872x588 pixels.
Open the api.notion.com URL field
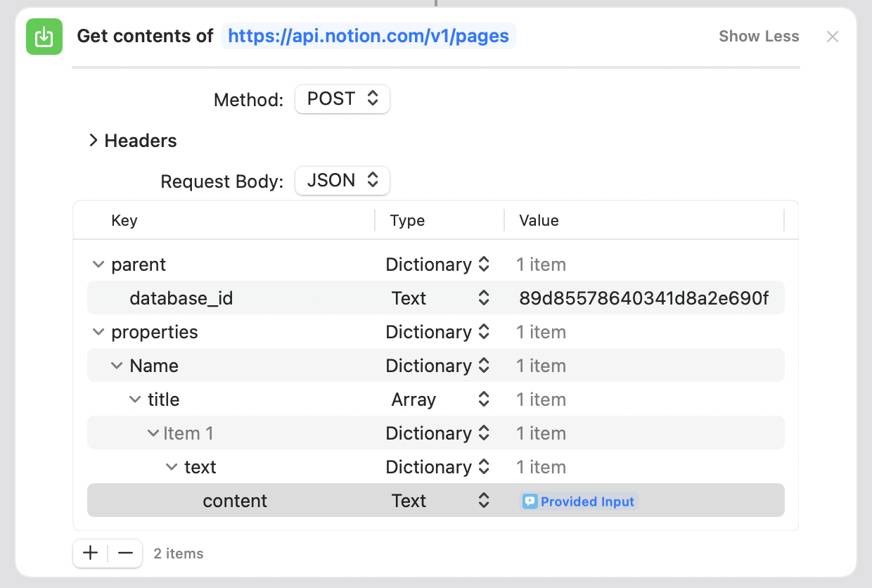click(x=368, y=36)
